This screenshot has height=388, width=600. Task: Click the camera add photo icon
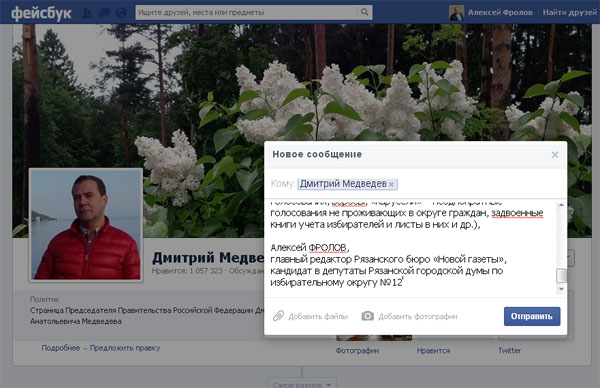[x=367, y=316]
